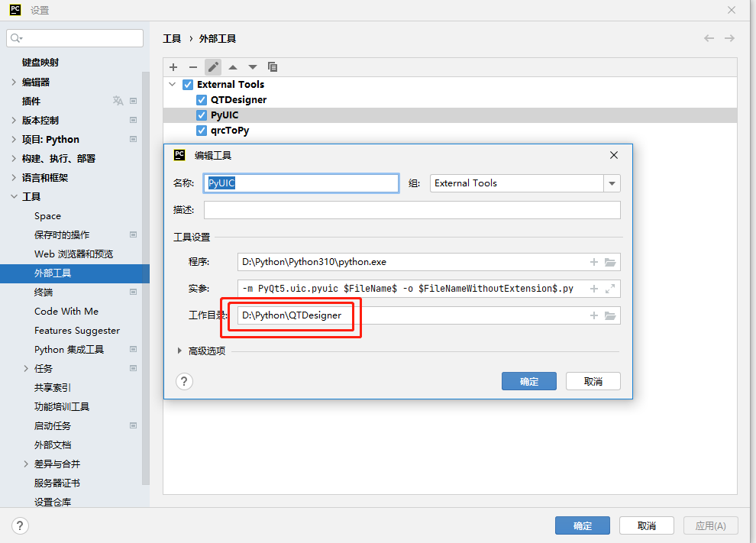Uncheck the QTDesigner tool checkbox
756x543 pixels.
click(202, 100)
